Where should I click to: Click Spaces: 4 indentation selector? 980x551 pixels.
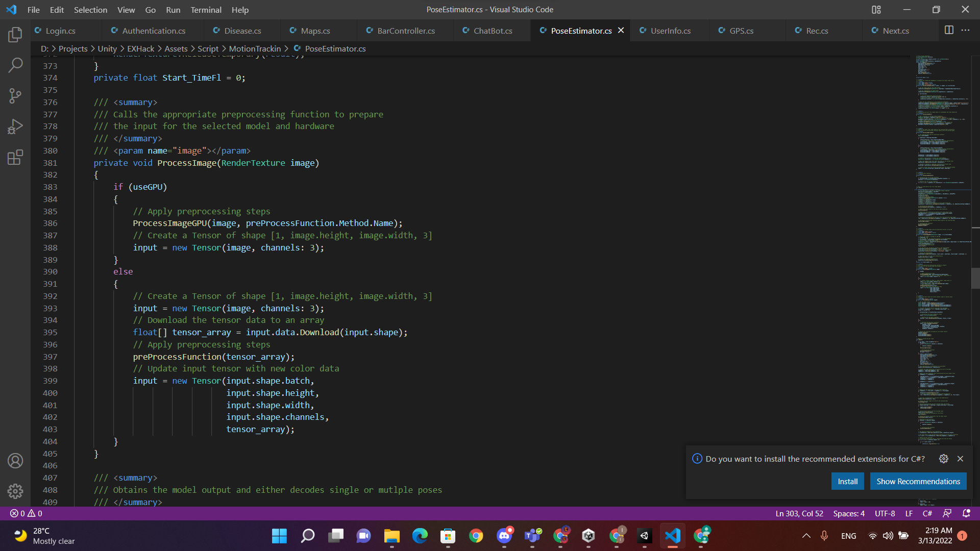tap(849, 513)
